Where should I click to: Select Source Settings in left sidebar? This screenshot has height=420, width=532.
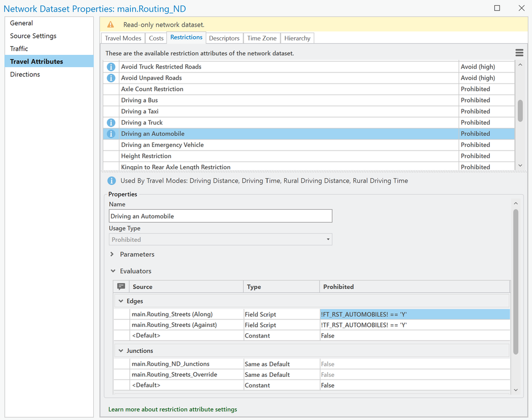pos(33,36)
